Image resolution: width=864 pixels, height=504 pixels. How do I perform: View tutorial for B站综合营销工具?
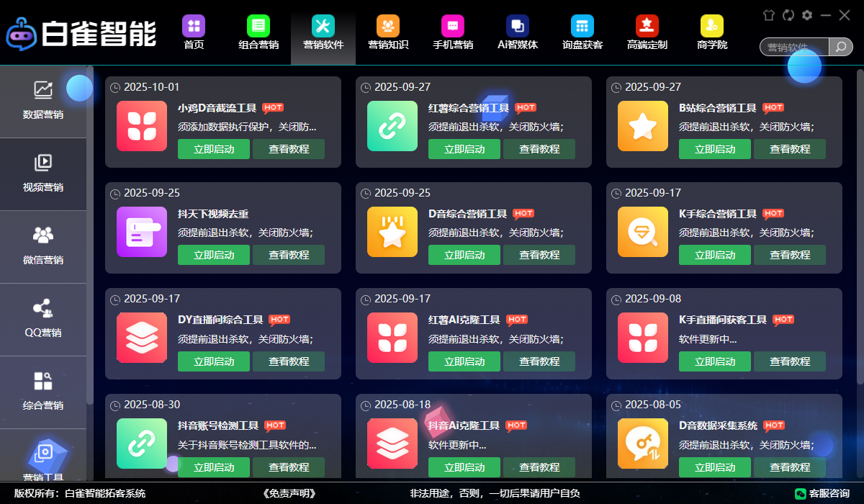coord(790,149)
